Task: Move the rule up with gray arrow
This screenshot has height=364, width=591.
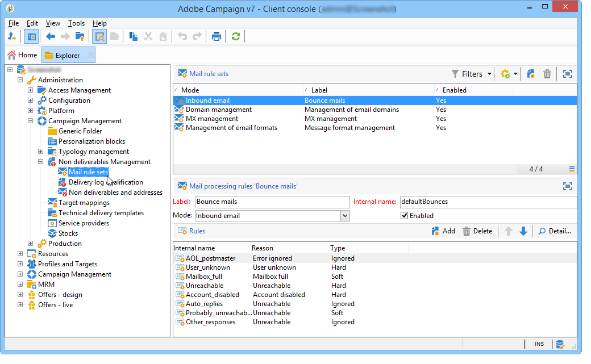Action: (x=509, y=231)
